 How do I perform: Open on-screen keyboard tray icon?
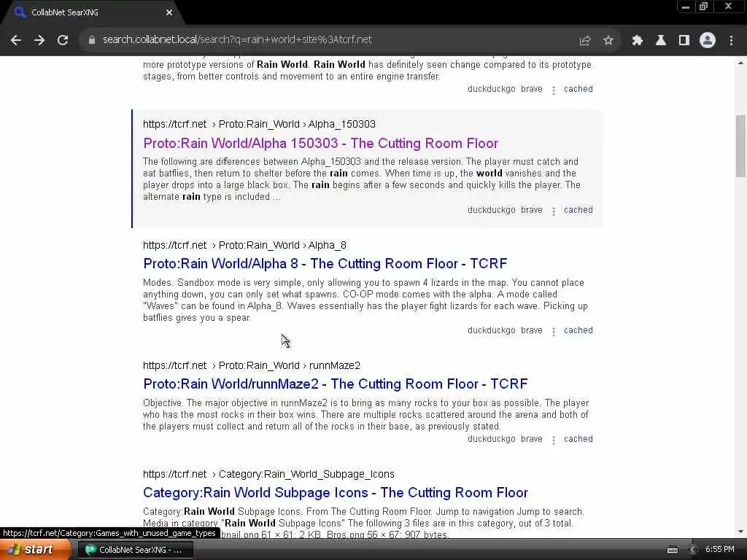coord(672,550)
